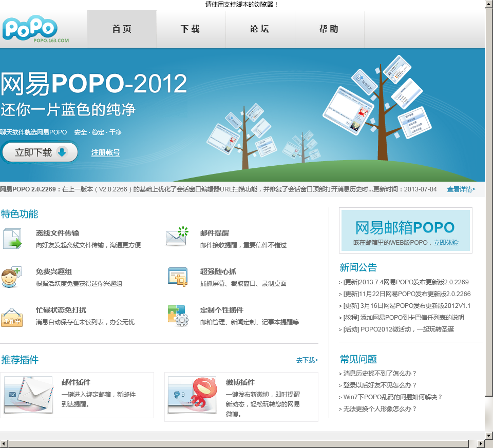Click the POPO logo at popo.163.com
This screenshot has height=448, width=493.
[35, 29]
